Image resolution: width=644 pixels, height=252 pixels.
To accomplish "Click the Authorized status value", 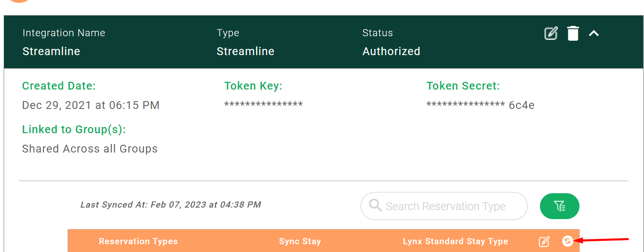I will [x=391, y=51].
